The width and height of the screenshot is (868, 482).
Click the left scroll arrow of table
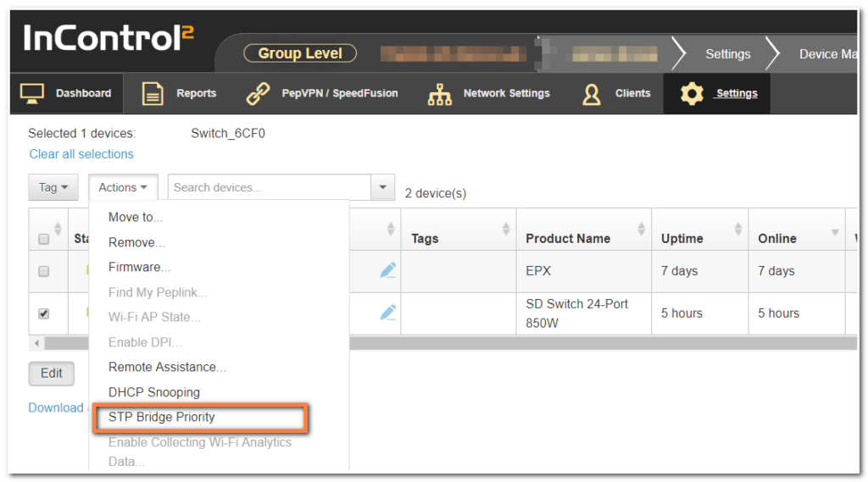(36, 343)
